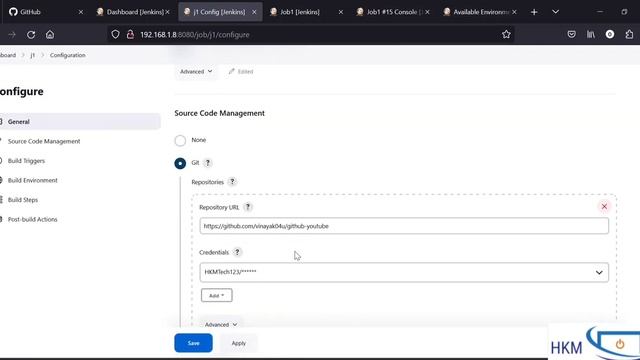Jump to Build Steps section
The image size is (640, 360).
[x=22, y=200]
